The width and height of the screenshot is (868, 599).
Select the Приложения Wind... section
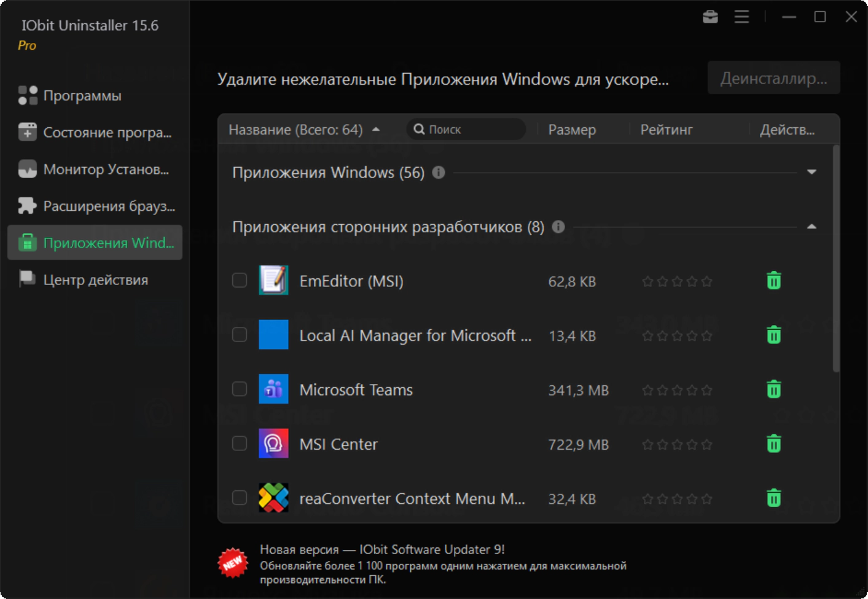click(95, 243)
